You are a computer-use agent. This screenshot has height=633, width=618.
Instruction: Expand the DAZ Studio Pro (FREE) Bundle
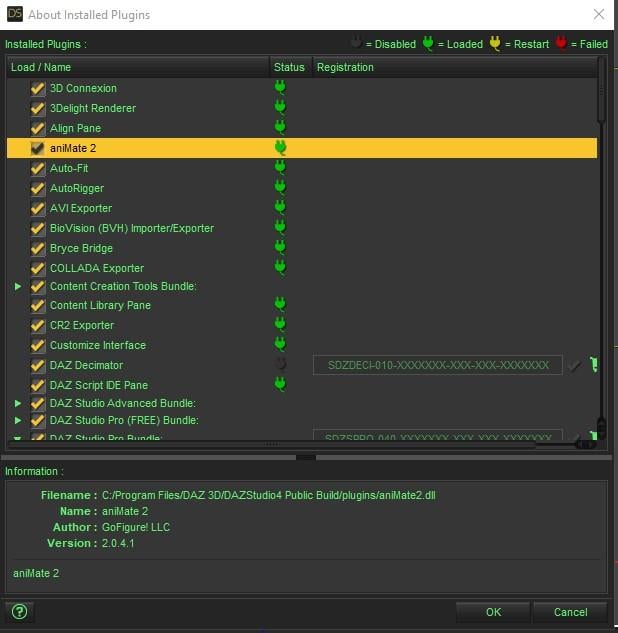[x=18, y=420]
